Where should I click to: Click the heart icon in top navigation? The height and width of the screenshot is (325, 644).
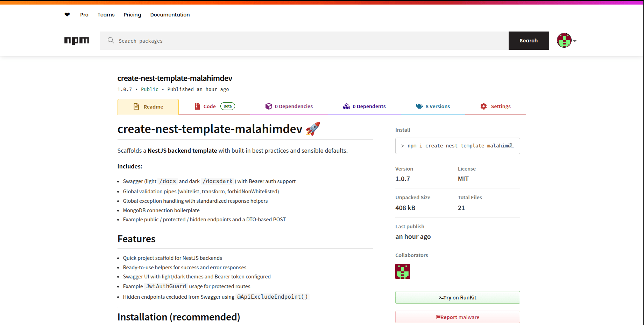click(x=67, y=15)
